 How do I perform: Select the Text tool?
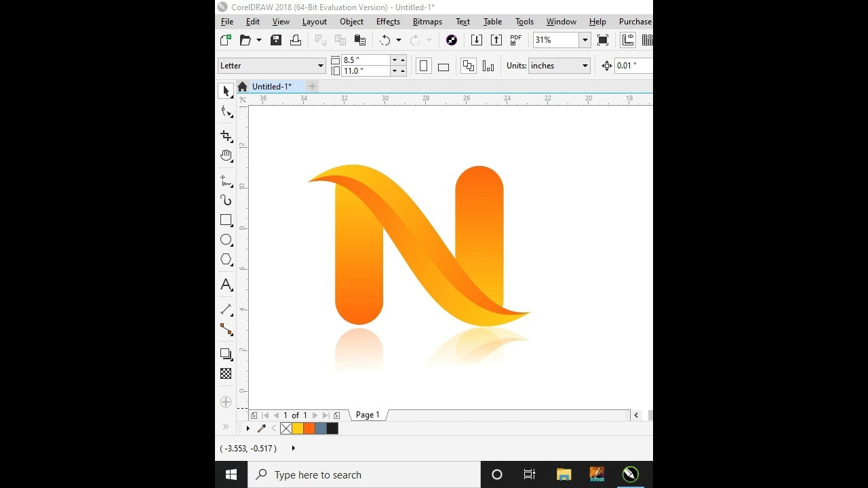coord(226,285)
